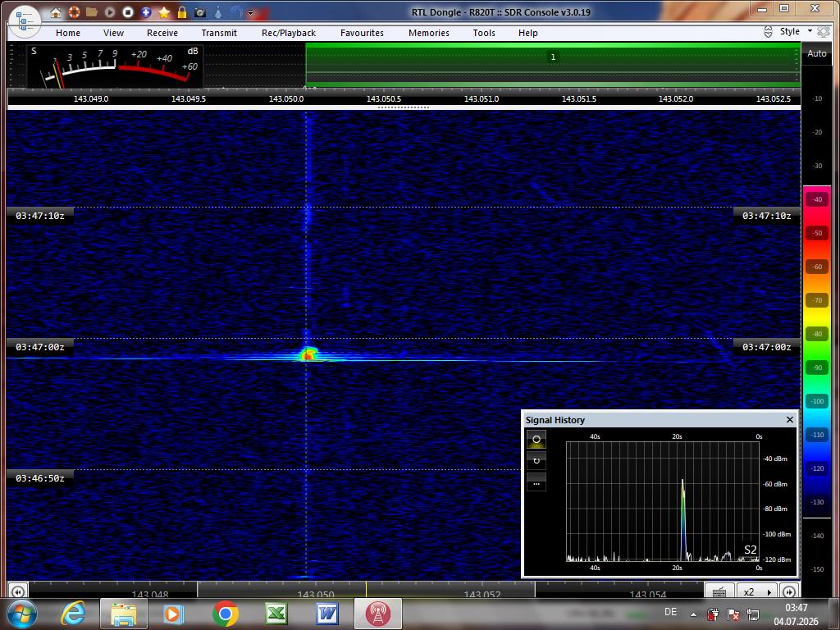This screenshot has height=630, width=840.
Task: Show hidden tray icons arrow
Action: (x=693, y=614)
